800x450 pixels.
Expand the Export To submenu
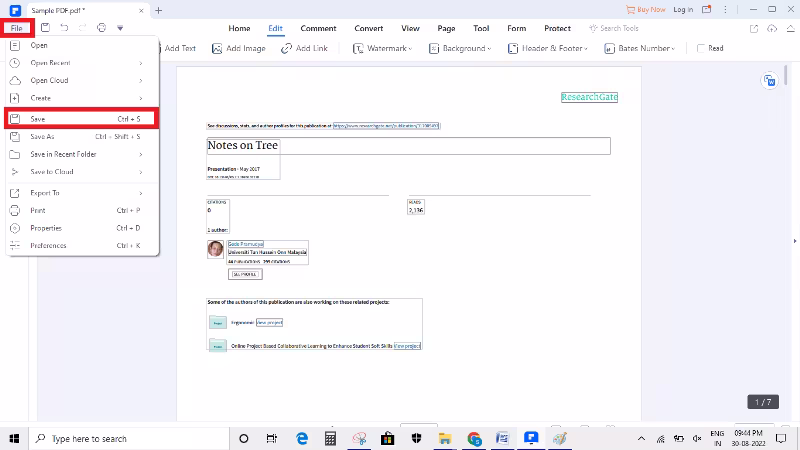pyautogui.click(x=82, y=193)
